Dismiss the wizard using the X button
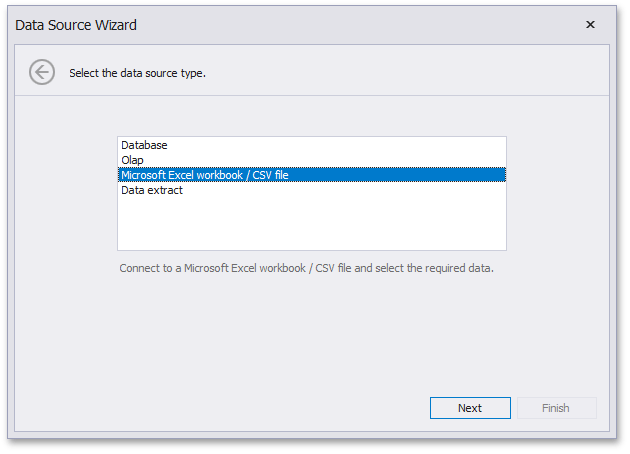 (x=590, y=25)
